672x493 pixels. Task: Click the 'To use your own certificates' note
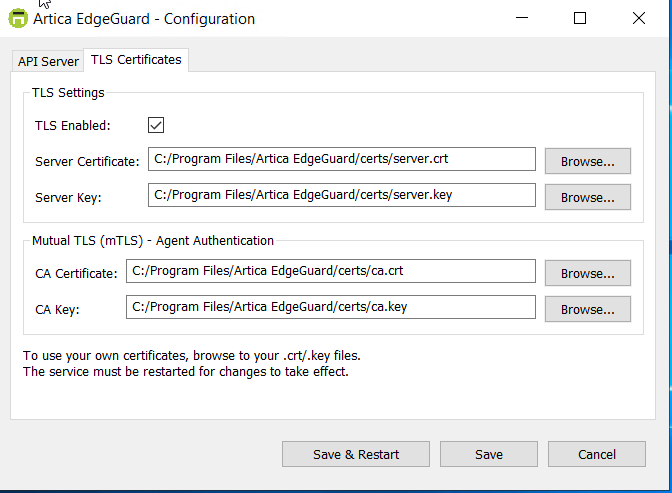tap(192, 356)
